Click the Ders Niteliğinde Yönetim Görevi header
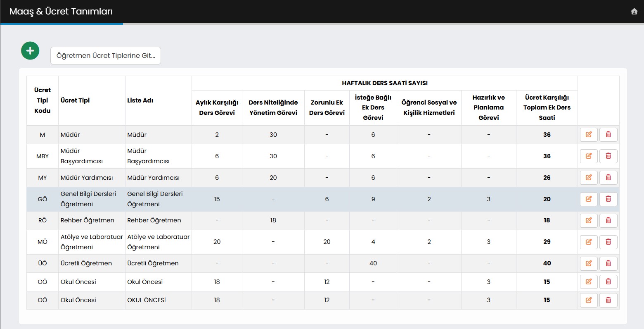Screen dimensions: 644x329 (x=273, y=107)
